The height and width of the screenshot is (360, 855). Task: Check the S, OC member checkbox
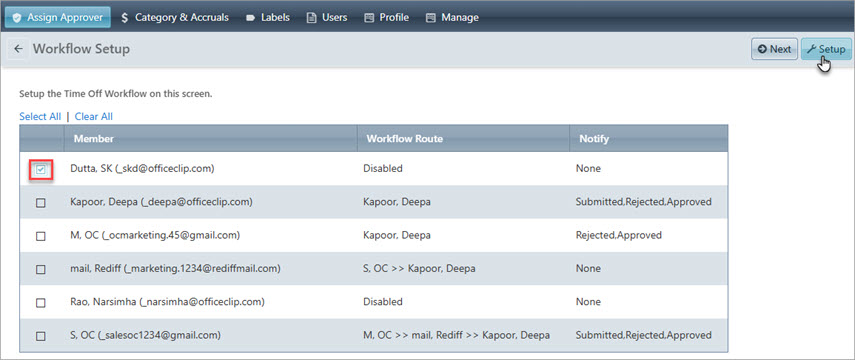pos(40,336)
